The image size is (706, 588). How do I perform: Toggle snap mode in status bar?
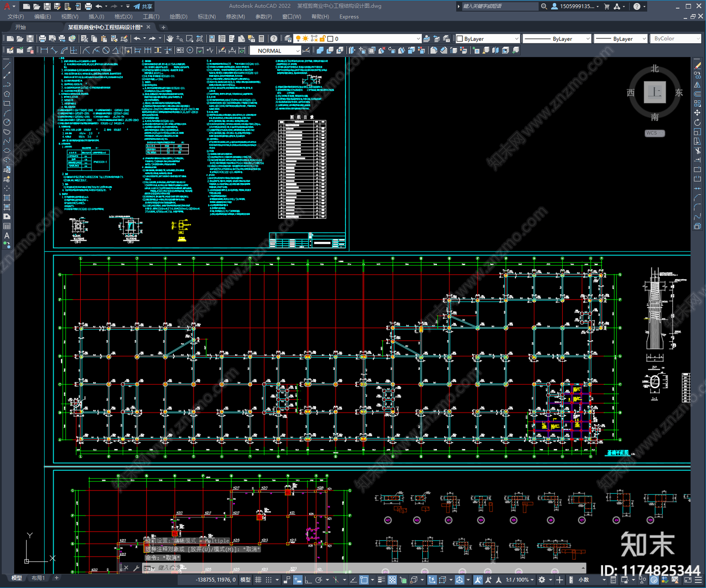click(268, 580)
